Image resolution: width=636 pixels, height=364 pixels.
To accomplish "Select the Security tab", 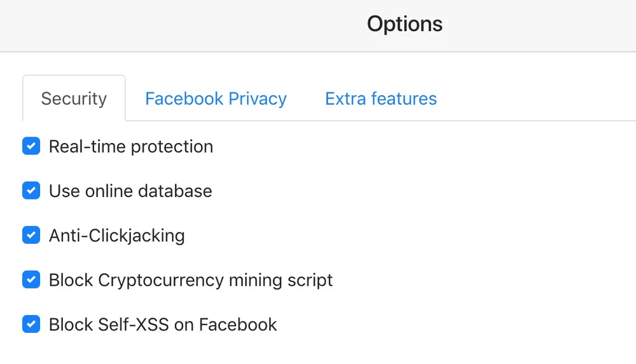I will point(74,99).
